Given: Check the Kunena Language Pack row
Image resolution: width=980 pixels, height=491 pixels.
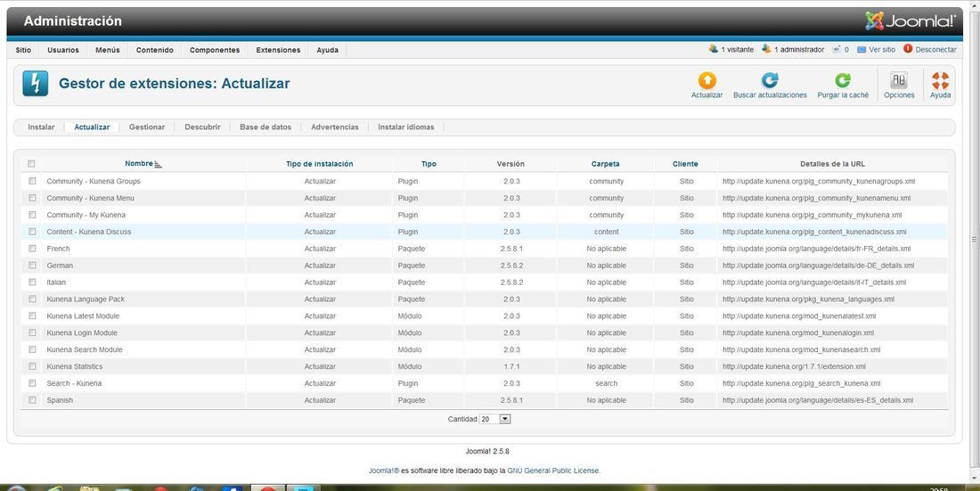Looking at the screenshot, I should pyautogui.click(x=32, y=299).
